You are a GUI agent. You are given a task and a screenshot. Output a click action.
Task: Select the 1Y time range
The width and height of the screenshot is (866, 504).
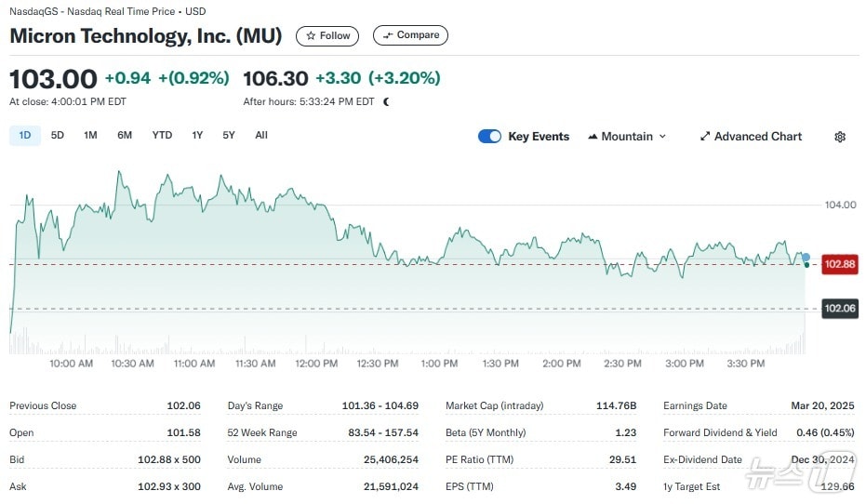click(x=197, y=136)
